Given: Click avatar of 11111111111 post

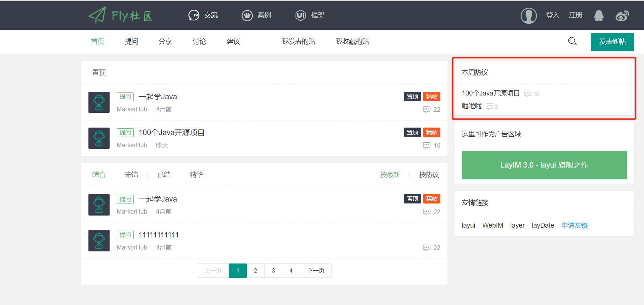Looking at the screenshot, I should pos(99,240).
